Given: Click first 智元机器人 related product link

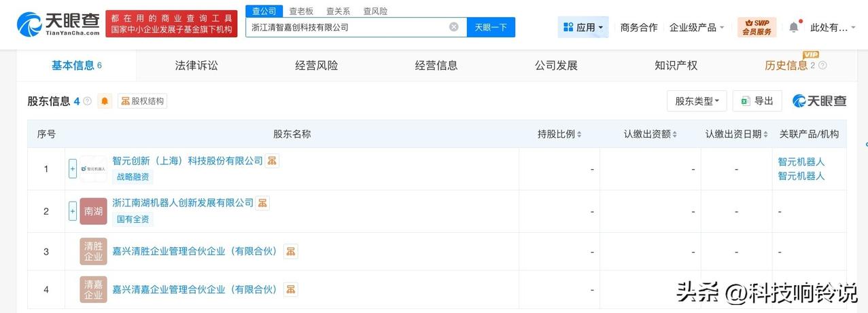Looking at the screenshot, I should click(x=801, y=162).
